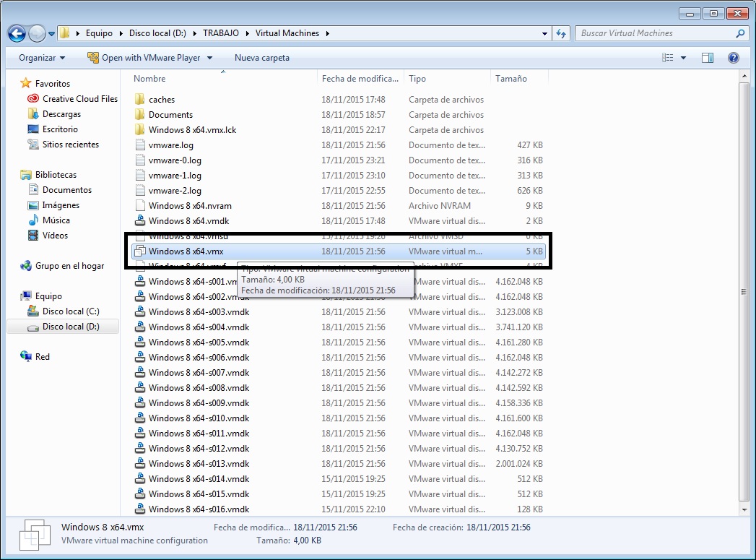Viewport: 756px width, 560px height.
Task: Click Virtual Machines in address breadcrumb
Action: 287,33
